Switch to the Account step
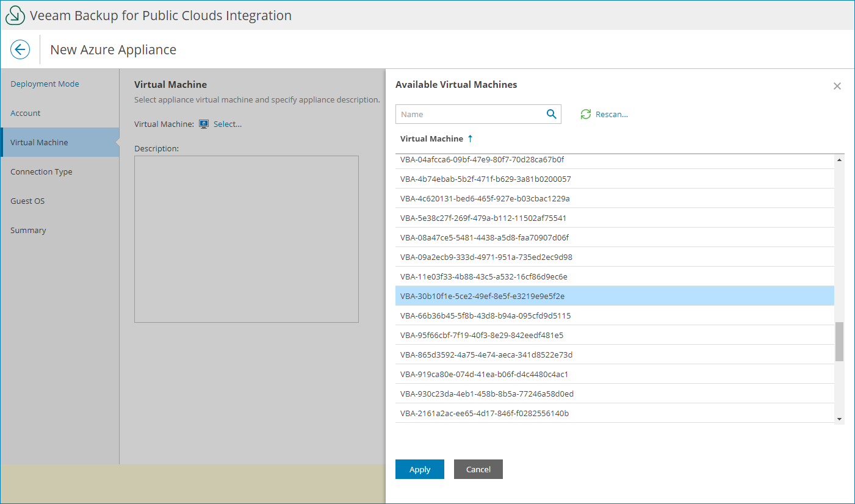855x504 pixels. click(x=25, y=113)
